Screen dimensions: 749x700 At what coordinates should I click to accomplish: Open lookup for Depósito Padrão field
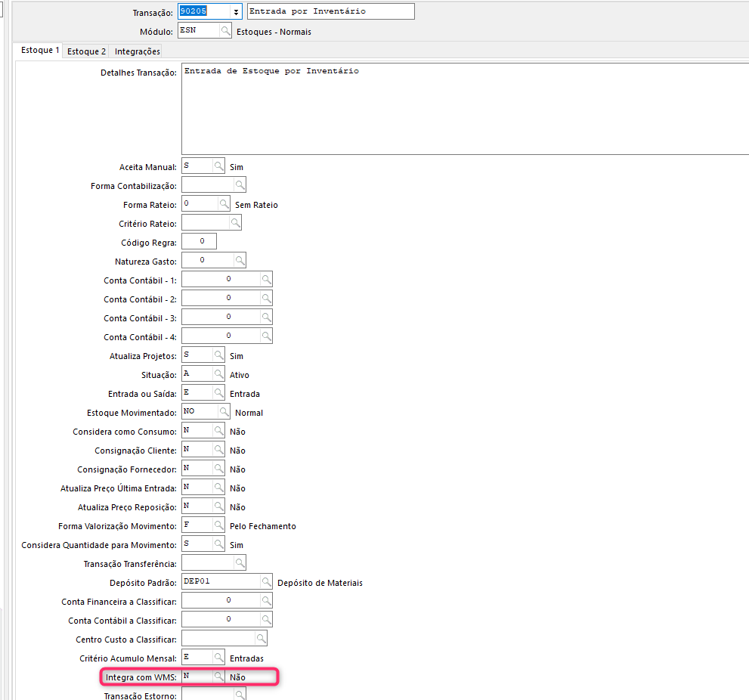coord(267,581)
